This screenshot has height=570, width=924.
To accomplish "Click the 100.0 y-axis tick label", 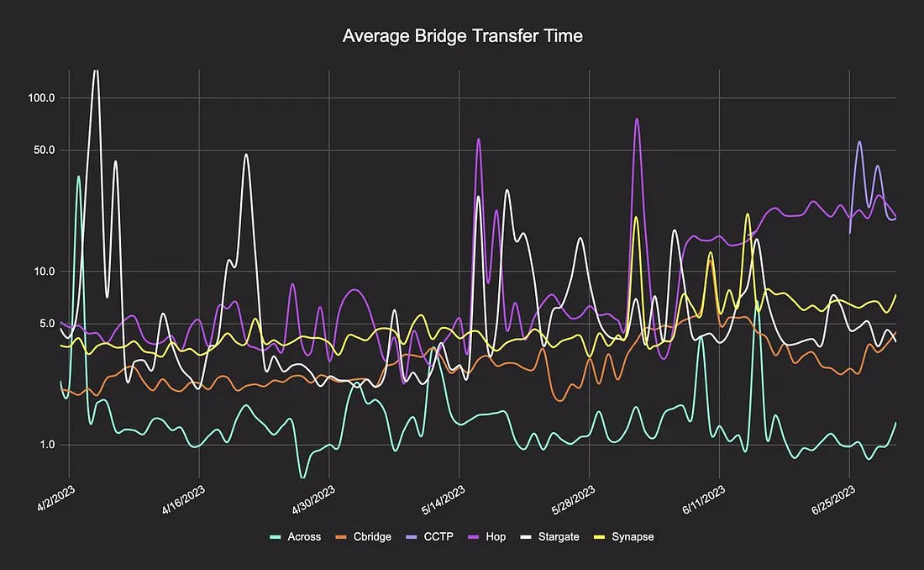I will 41,98.
